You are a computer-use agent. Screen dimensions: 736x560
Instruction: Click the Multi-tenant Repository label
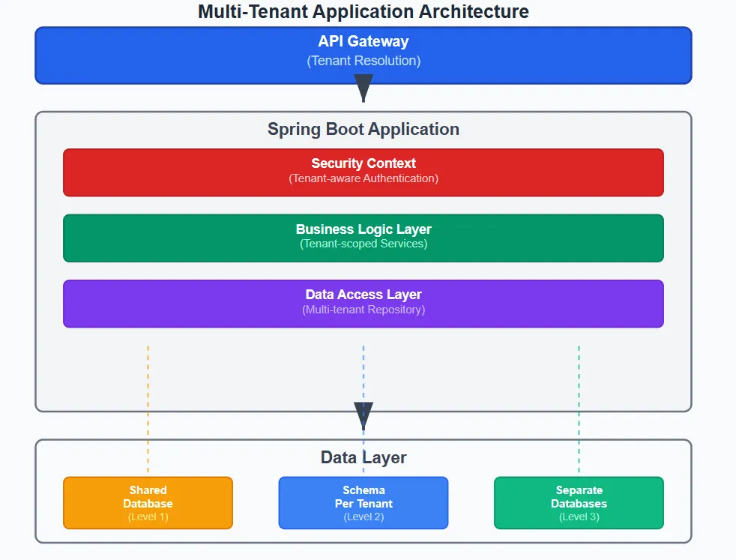tap(363, 309)
